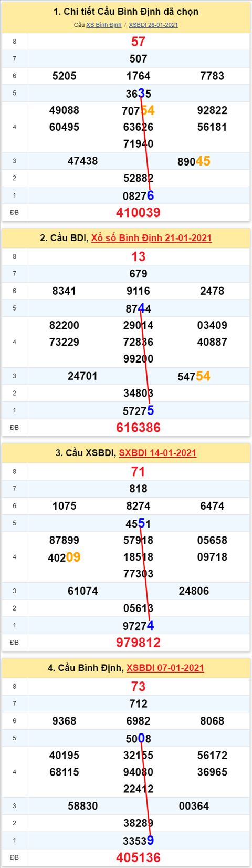Click special prize number 979812
Image resolution: width=252 pixels, height=868 pixels.
click(138, 643)
